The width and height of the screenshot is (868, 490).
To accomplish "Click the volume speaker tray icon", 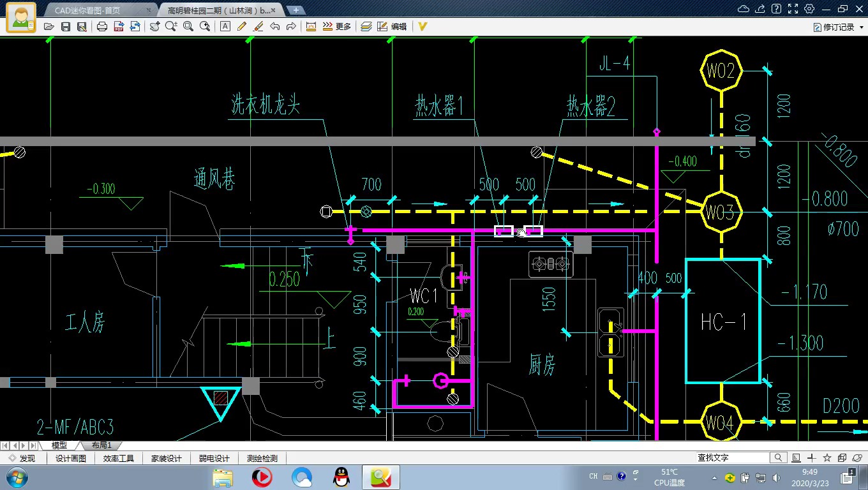I will [x=776, y=477].
